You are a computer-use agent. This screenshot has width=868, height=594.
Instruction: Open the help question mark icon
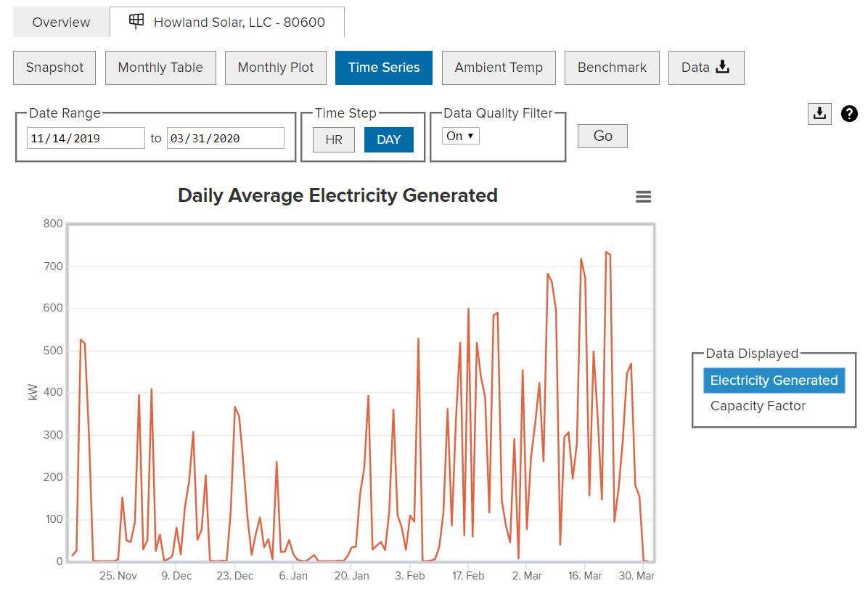point(849,114)
